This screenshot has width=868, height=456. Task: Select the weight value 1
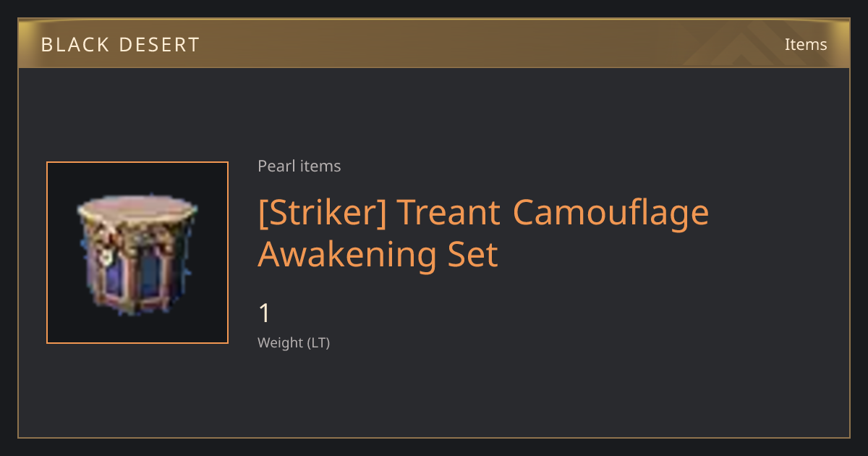coord(264,313)
